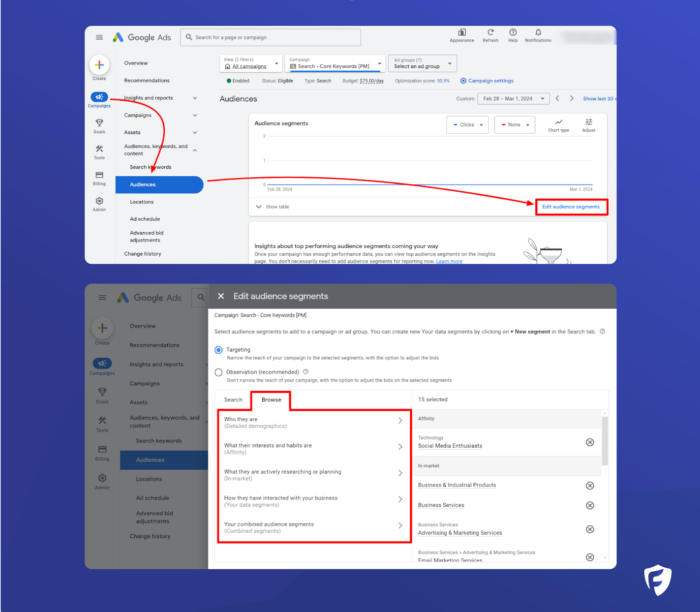Viewport: 700px width, 612px height.
Task: Expand Campaigns menu section in top panel
Action: click(195, 115)
